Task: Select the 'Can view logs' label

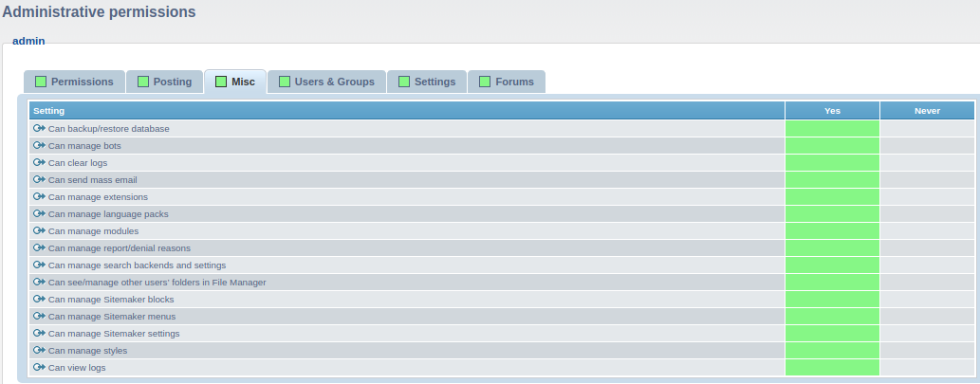Action: [x=77, y=368]
